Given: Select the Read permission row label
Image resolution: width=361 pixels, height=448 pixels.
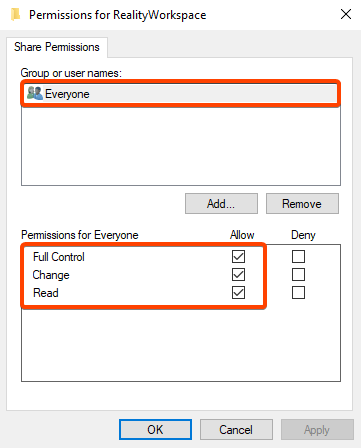Looking at the screenshot, I should coord(46,293).
